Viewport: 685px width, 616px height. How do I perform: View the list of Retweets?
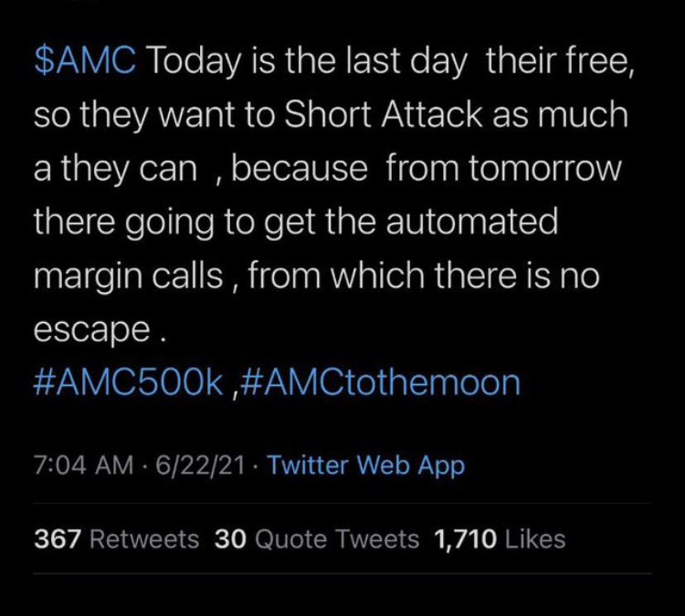146,539
